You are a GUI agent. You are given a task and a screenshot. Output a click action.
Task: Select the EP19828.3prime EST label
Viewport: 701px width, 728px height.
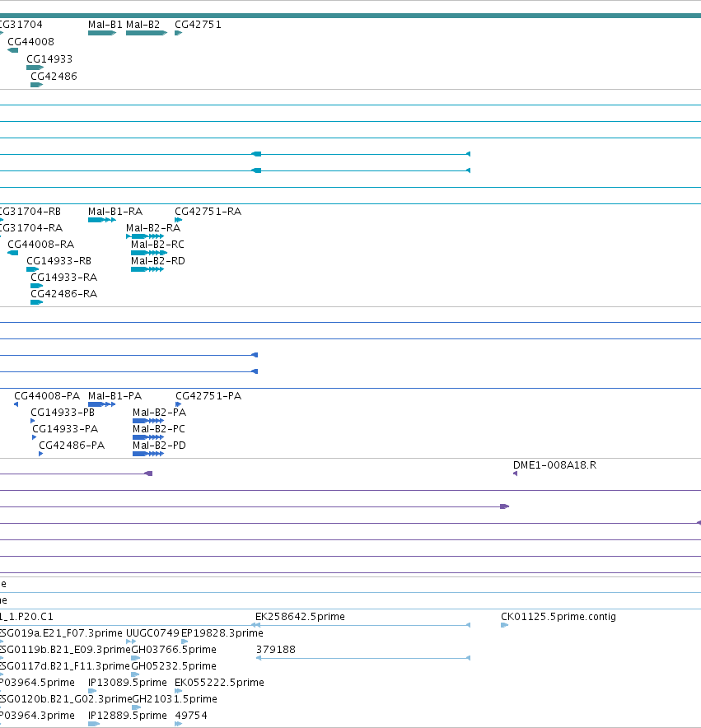click(x=222, y=633)
